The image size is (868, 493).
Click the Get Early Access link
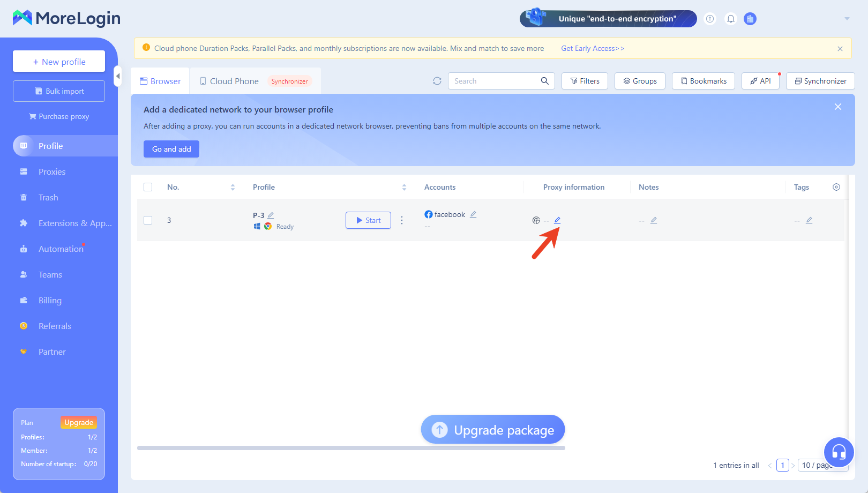point(592,48)
